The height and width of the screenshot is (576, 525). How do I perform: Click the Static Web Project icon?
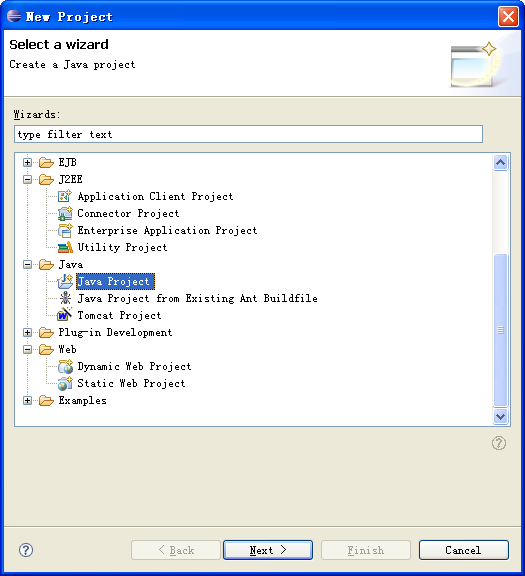pyautogui.click(x=65, y=383)
